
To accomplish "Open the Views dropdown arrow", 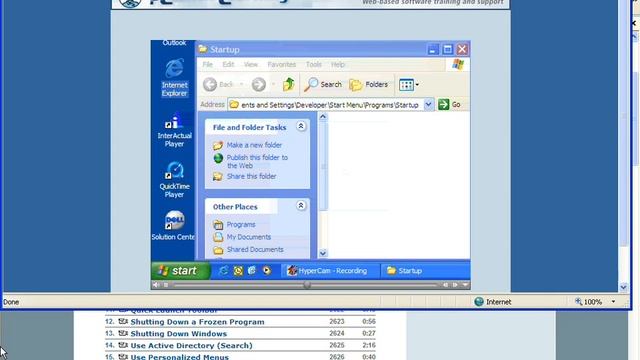I will click(x=417, y=85).
